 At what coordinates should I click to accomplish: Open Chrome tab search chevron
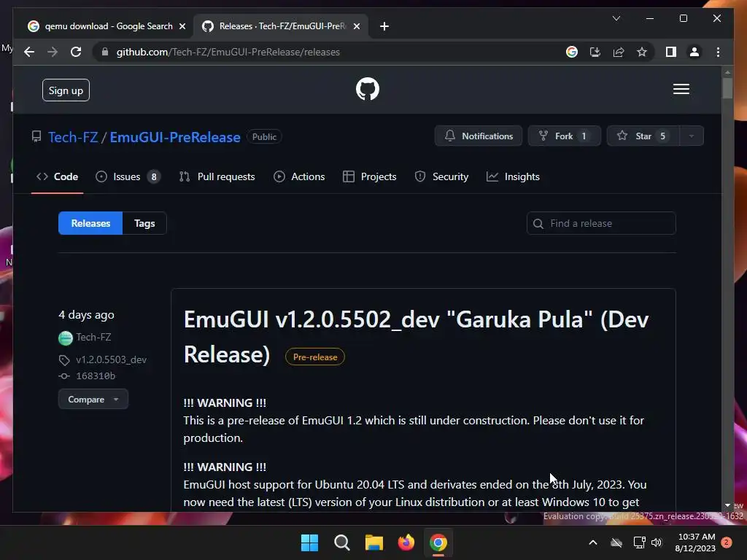pos(616,18)
